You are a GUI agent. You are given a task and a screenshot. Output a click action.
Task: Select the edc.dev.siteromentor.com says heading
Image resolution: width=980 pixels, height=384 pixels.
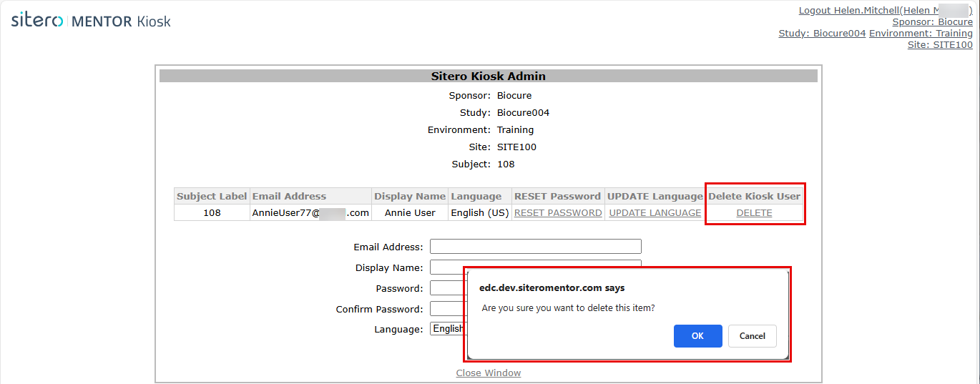(552, 288)
